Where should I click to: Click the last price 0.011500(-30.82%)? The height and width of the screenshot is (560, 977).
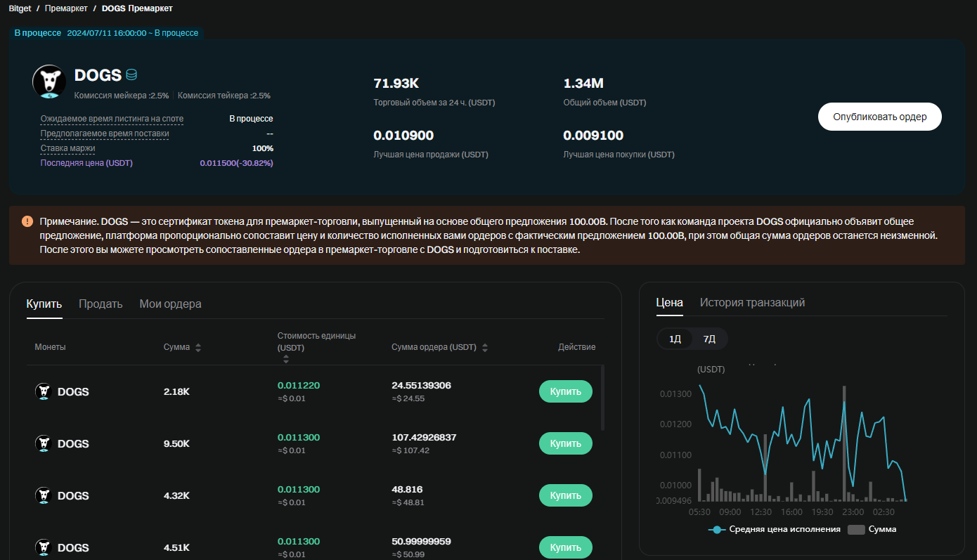(x=236, y=163)
